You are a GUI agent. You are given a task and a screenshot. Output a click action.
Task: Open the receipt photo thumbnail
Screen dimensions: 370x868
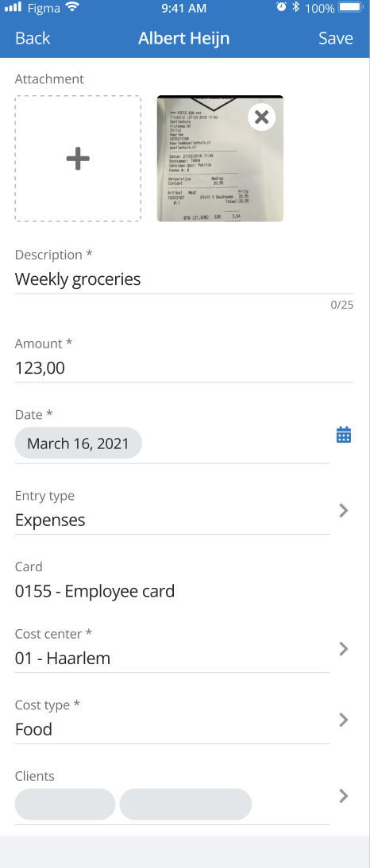pyautogui.click(x=220, y=159)
